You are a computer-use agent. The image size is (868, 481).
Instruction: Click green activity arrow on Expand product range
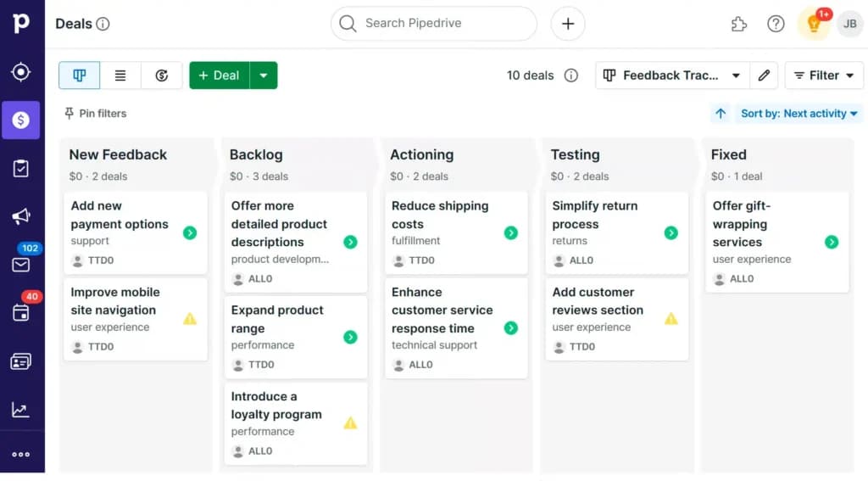350,337
